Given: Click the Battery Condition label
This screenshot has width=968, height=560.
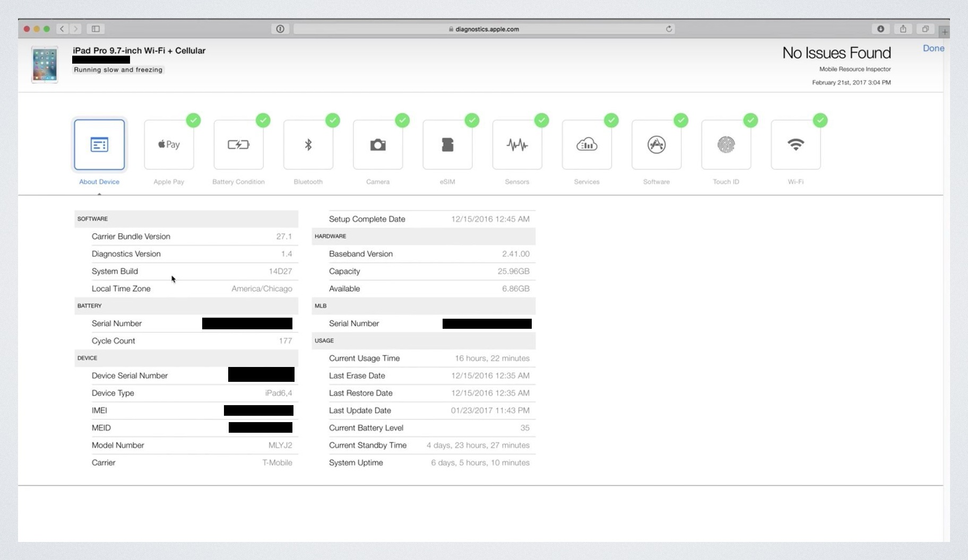Looking at the screenshot, I should pos(238,181).
